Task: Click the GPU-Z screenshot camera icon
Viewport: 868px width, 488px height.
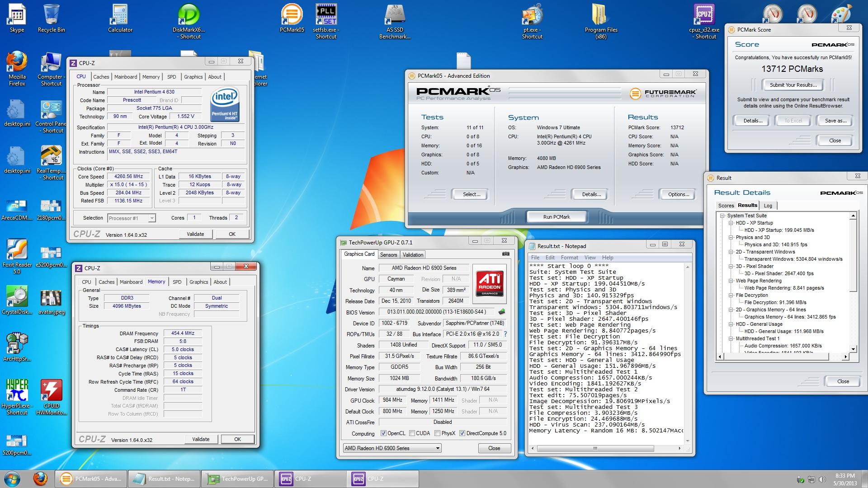Action: point(506,254)
